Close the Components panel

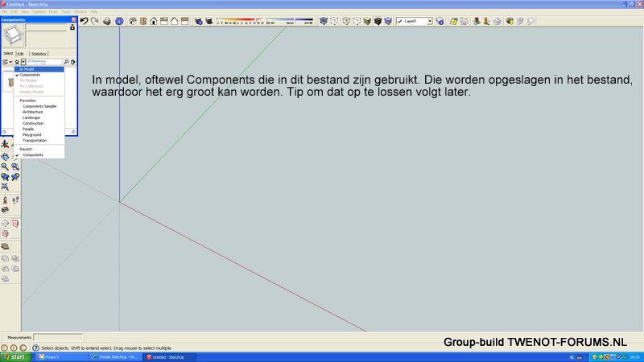tap(74, 19)
